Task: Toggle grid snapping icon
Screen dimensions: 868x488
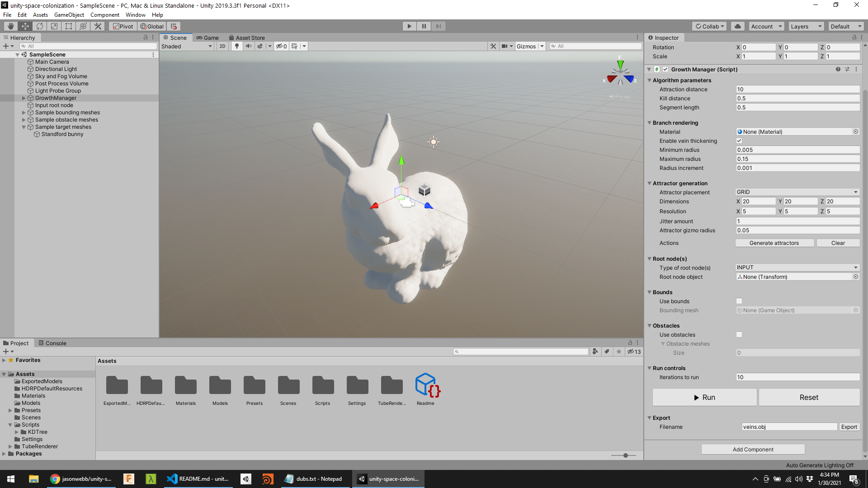Action: [174, 26]
